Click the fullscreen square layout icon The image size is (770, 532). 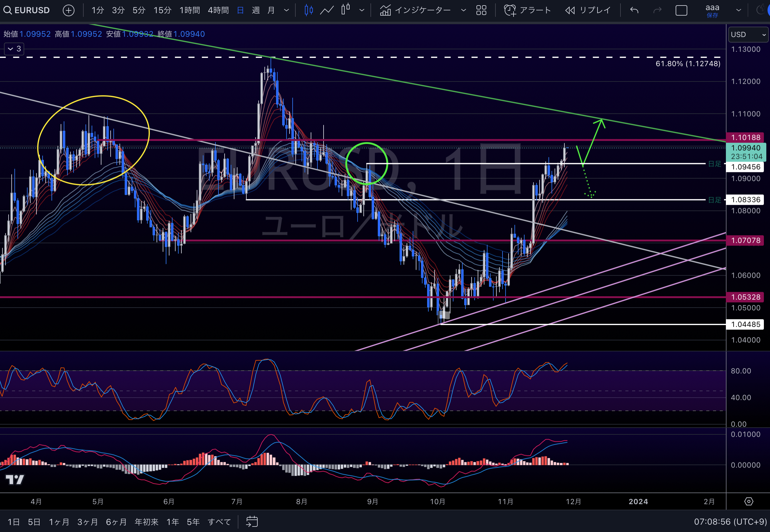(681, 10)
